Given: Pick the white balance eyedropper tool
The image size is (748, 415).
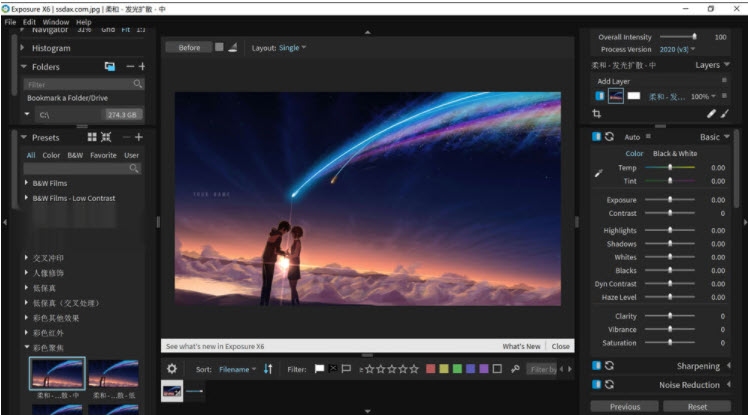Looking at the screenshot, I should 599,173.
